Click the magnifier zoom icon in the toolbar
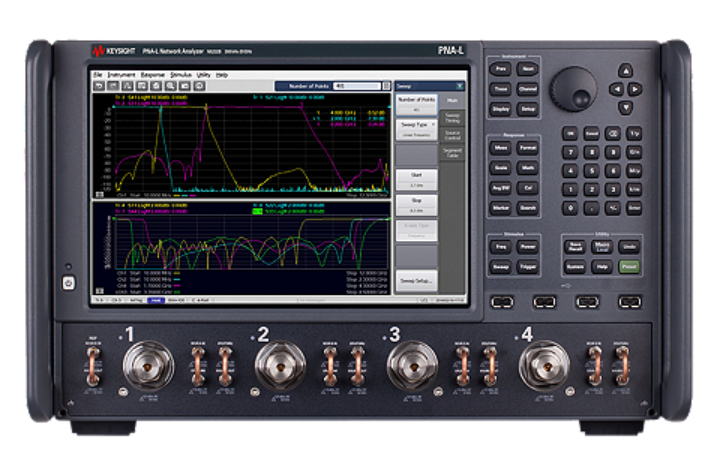710x465 pixels. click(171, 86)
